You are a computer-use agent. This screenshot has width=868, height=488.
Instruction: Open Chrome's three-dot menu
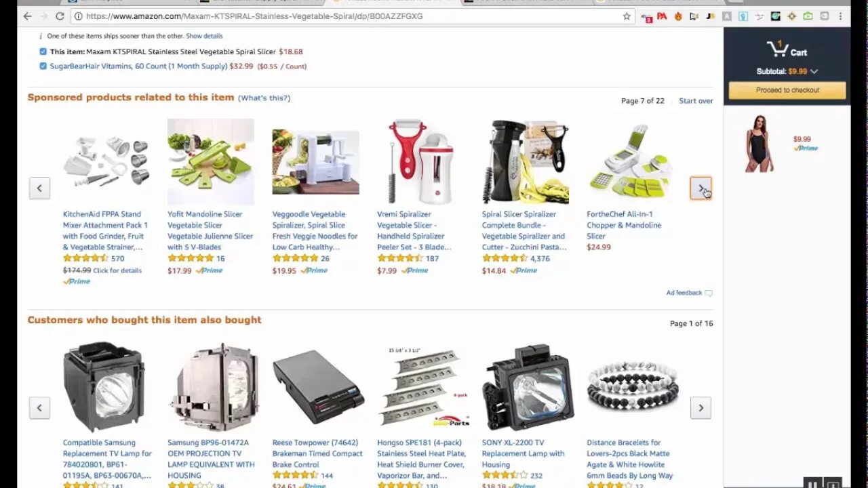pyautogui.click(x=840, y=16)
